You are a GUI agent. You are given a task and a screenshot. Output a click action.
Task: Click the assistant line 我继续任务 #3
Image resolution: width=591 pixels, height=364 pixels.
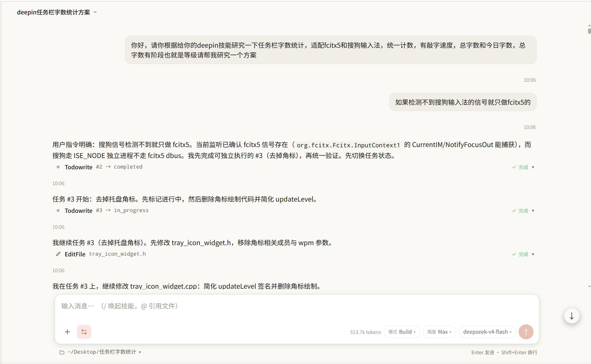click(x=193, y=243)
